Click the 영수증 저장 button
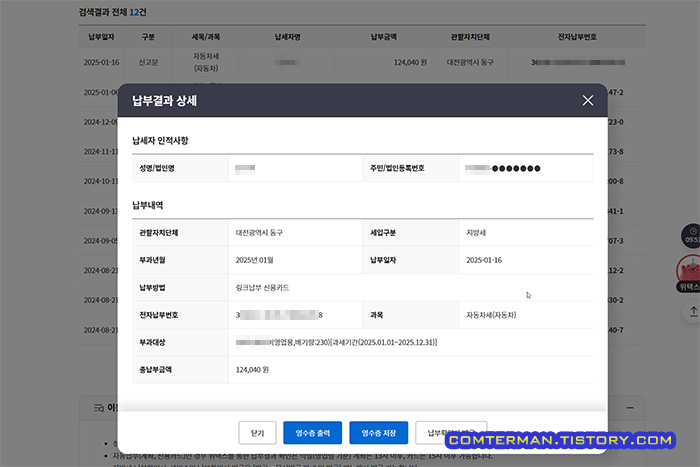The image size is (700, 467). pyautogui.click(x=379, y=433)
